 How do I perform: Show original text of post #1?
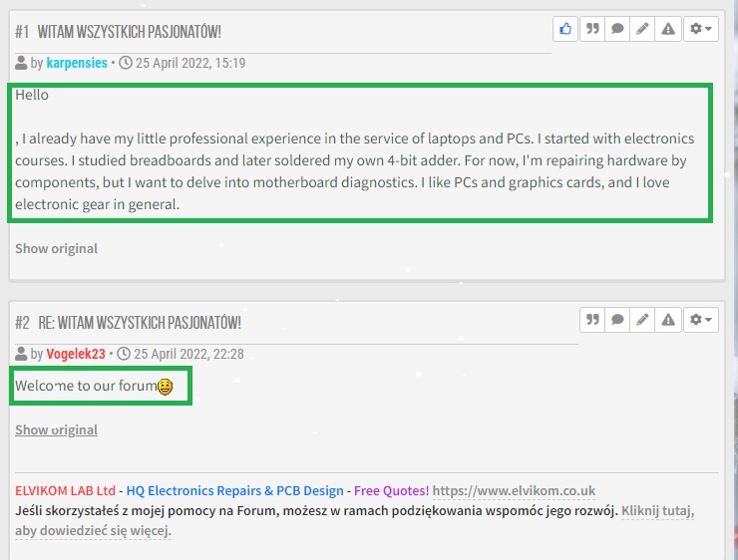[56, 248]
